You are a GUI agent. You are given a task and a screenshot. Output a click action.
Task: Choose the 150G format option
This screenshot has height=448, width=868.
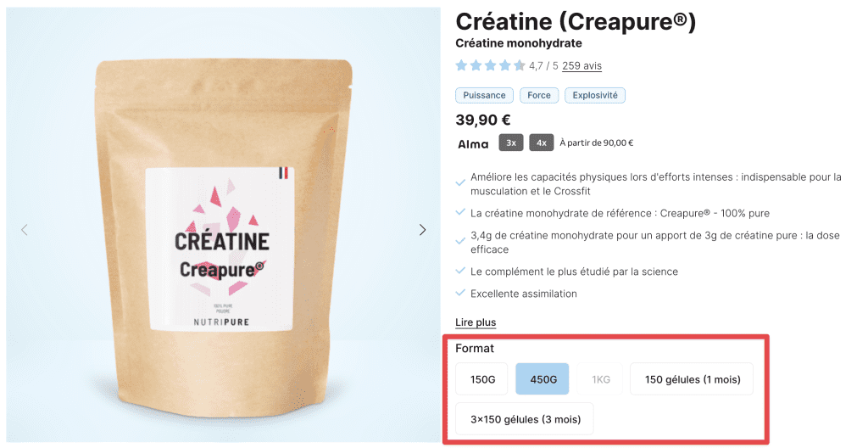coord(481,379)
